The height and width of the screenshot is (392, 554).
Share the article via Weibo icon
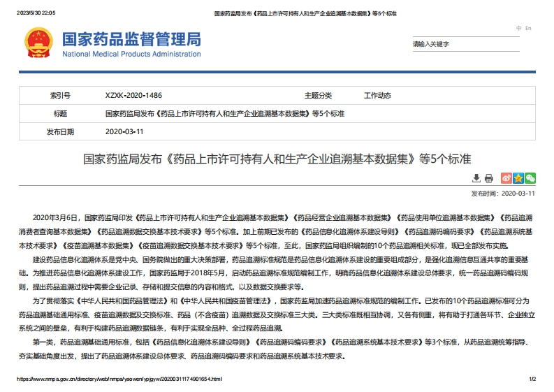point(507,178)
